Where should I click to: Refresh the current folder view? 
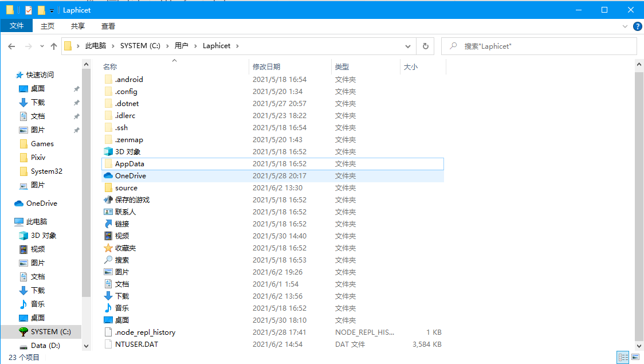tap(426, 46)
